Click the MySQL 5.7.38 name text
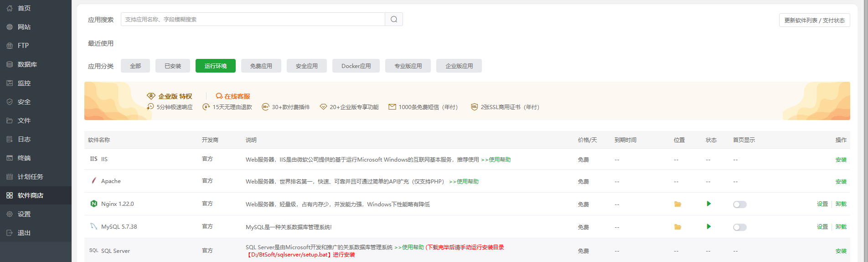Screen dimensions: 868x262 pyautogui.click(x=119, y=227)
